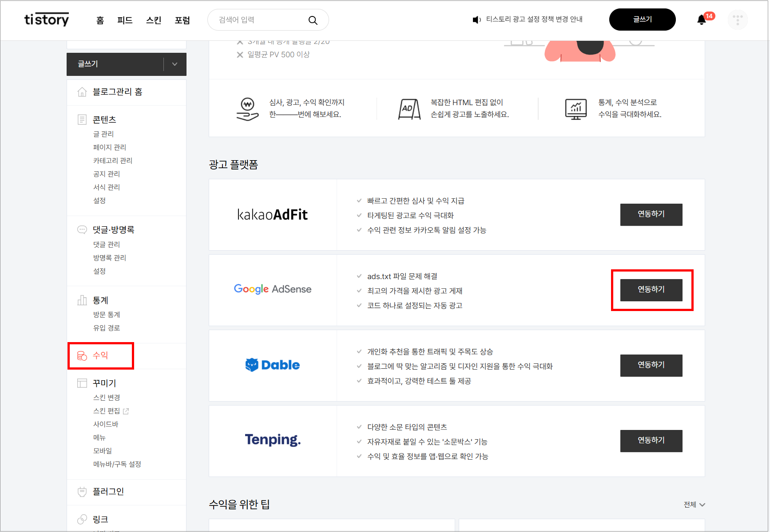Open 스킨 변경
Viewport: 770px width, 532px height.
(107, 398)
